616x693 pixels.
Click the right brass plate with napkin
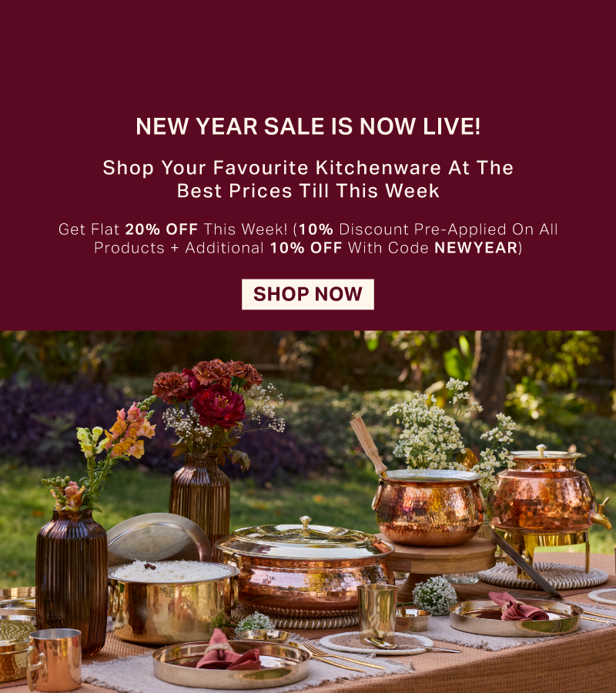[x=516, y=616]
